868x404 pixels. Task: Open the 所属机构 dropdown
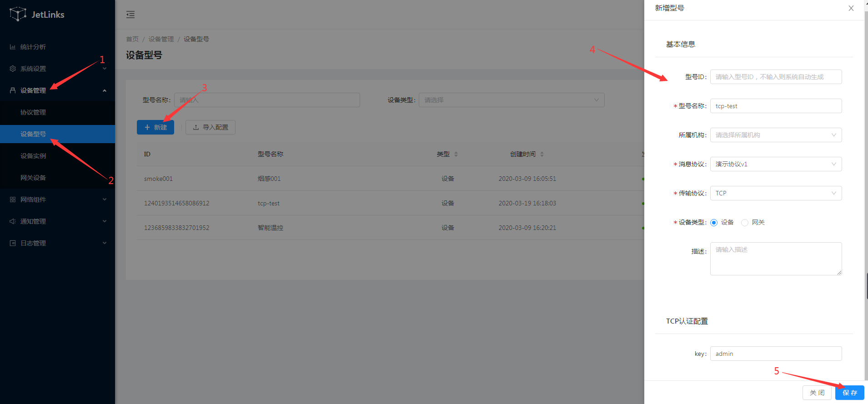(776, 135)
